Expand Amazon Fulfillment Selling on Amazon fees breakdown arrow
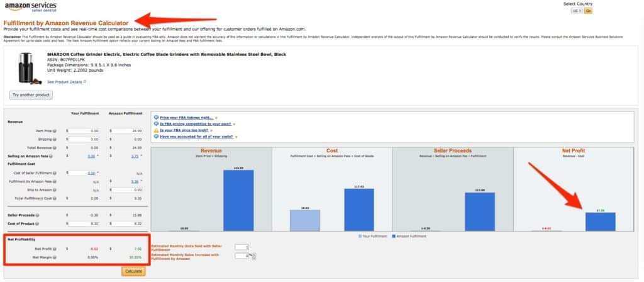644x282 pixels. click(x=142, y=156)
